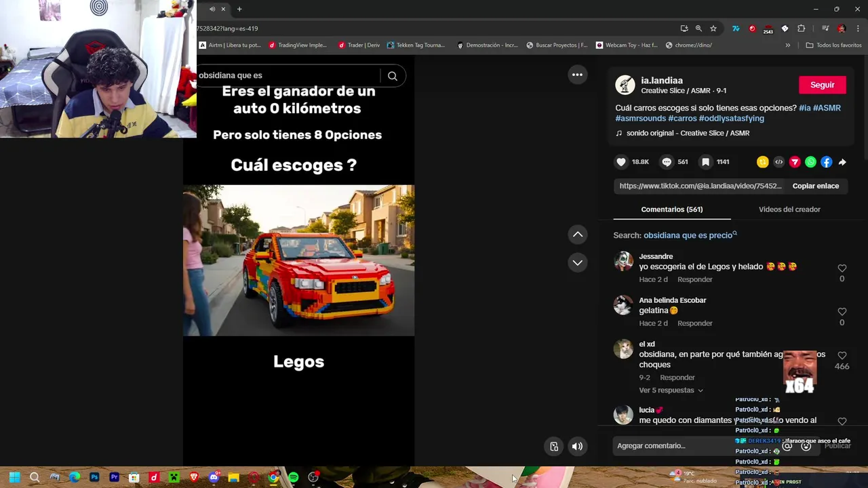Reply to el xd's comment
This screenshot has height=488, width=868.
(677, 378)
